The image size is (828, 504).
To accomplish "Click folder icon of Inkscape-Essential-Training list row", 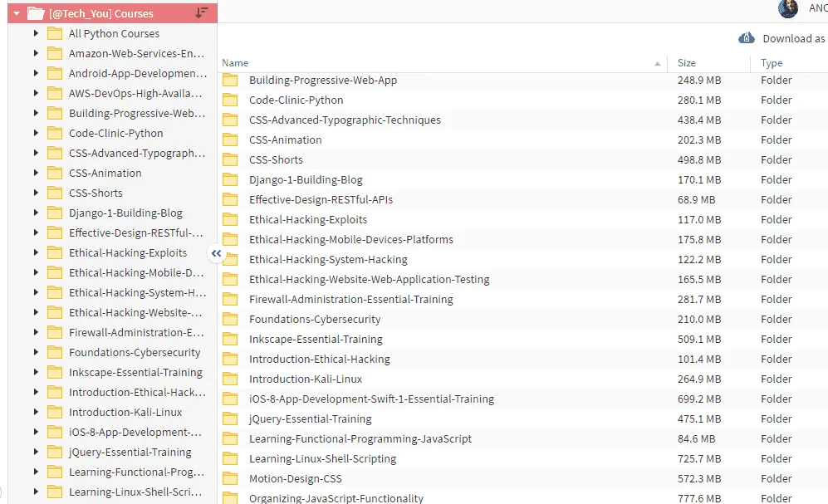I will (230, 340).
